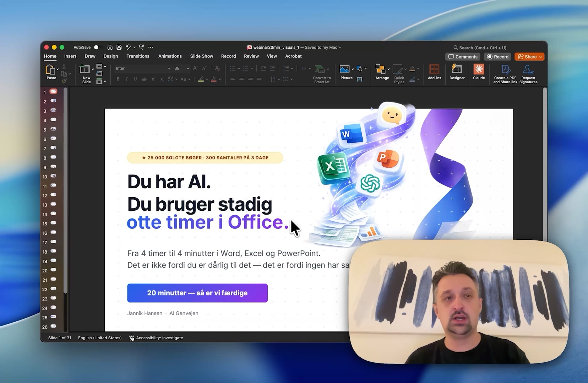Open Request Signatures
This screenshot has height=383, width=588.
tap(528, 74)
